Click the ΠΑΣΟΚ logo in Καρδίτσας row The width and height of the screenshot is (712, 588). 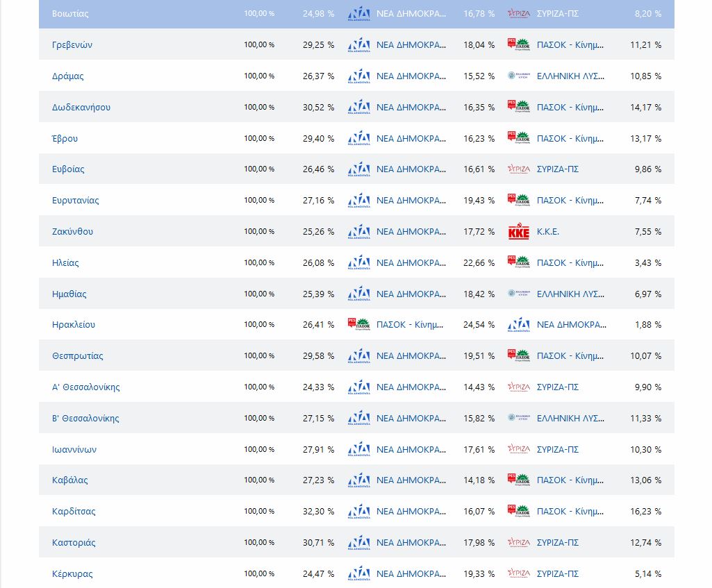[519, 512]
